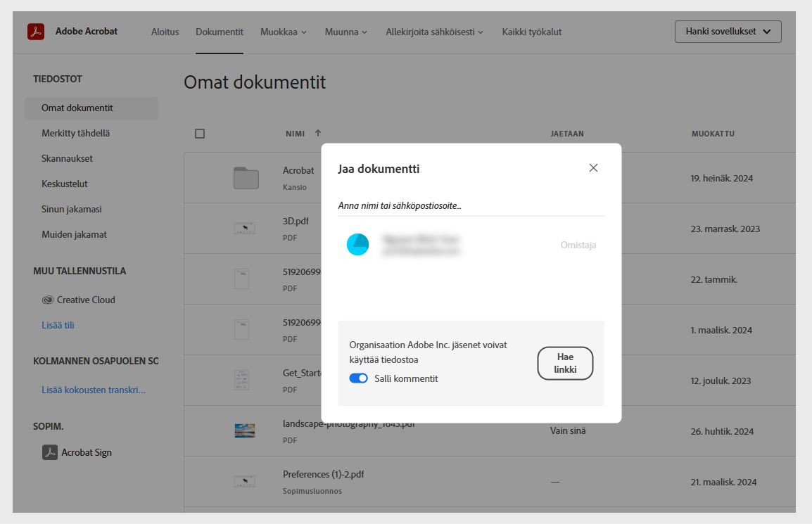Close the Jaa dokumentti dialog
Screen dimensions: 812x524
(593, 168)
